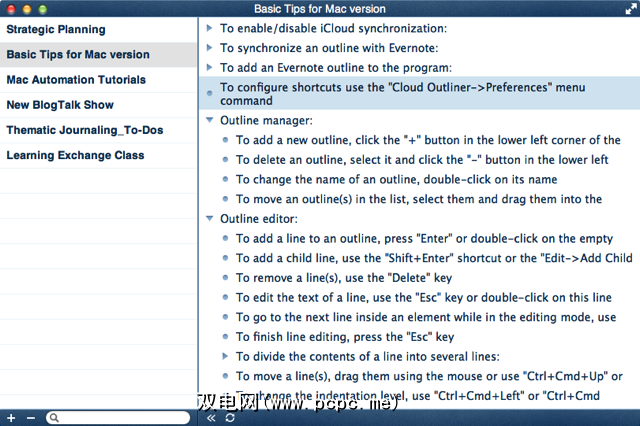Toggle fullscreen using the top-right arrows icon
Viewport: 640px width, 426px height.
(631, 9)
